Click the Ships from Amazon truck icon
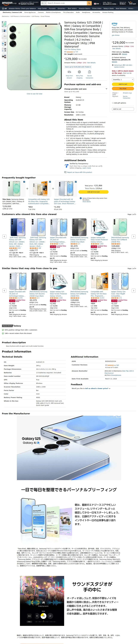Viewport: 138px width, 644px height. 69,72
